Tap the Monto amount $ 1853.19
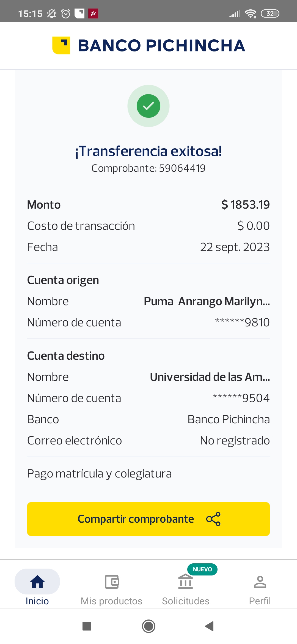Image resolution: width=297 pixels, height=644 pixels. tap(245, 205)
